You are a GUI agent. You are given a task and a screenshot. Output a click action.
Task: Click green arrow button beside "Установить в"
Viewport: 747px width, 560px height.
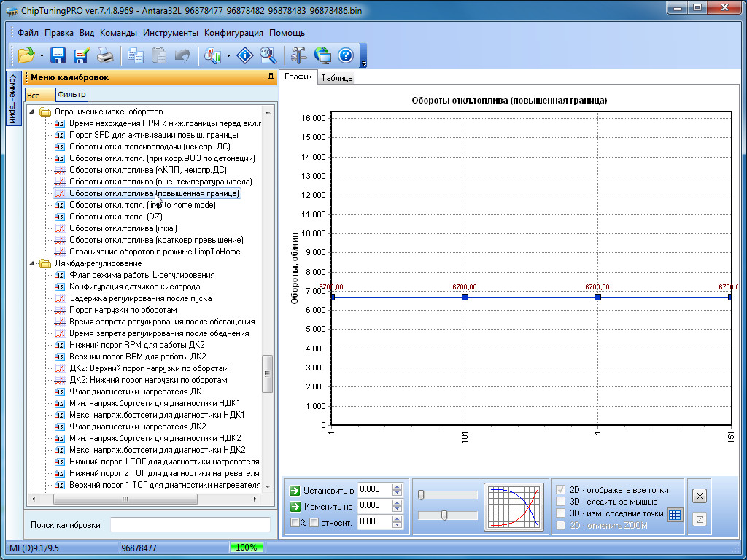pos(295,490)
